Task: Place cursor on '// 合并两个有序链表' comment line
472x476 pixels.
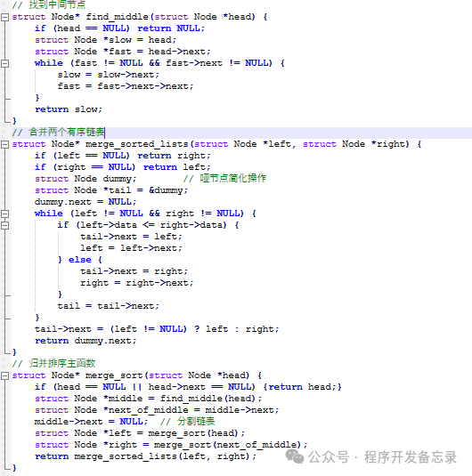Action: [x=59, y=133]
